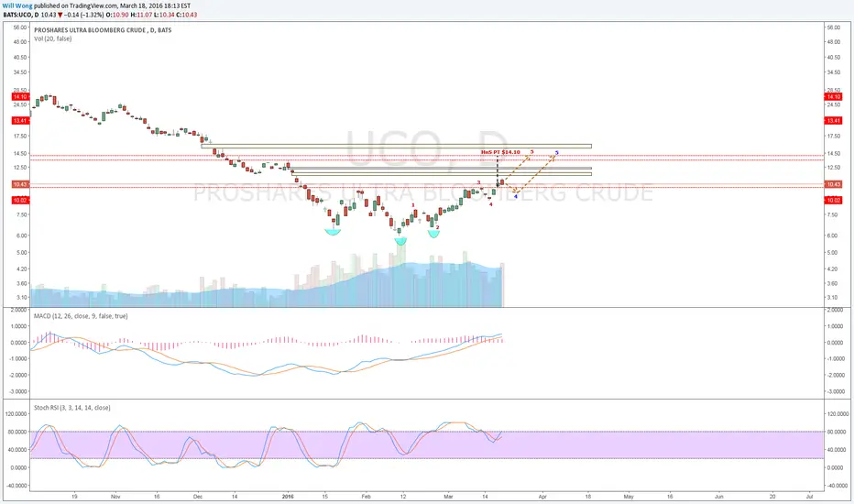854x504 pixels.
Task: Click the red 14.10 price tag on left axis
Action: click(20, 97)
